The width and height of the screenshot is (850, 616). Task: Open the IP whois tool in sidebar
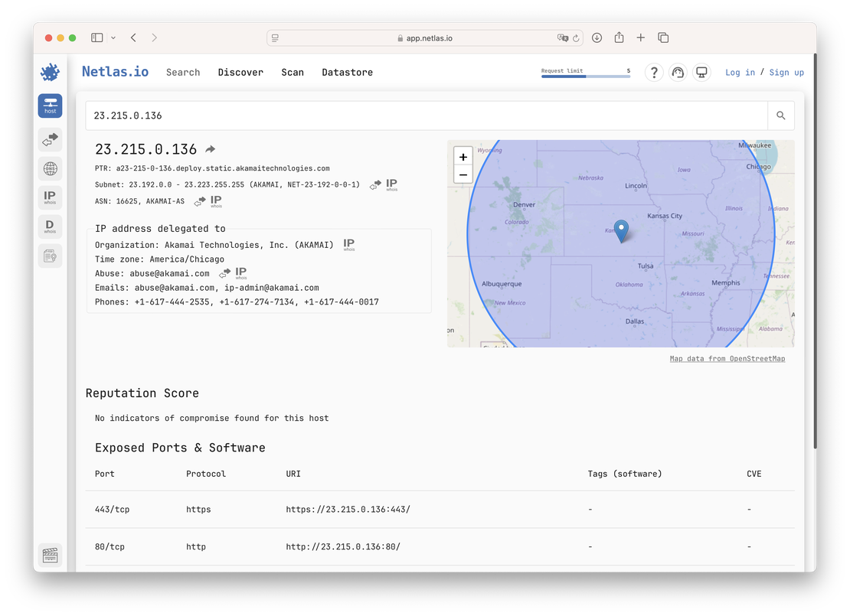[x=50, y=197]
